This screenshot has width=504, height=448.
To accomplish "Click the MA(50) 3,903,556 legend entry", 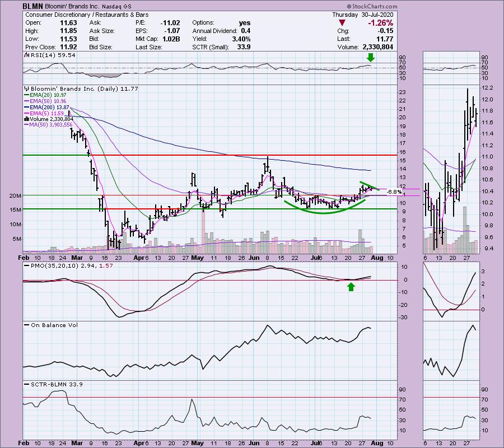I will point(51,125).
